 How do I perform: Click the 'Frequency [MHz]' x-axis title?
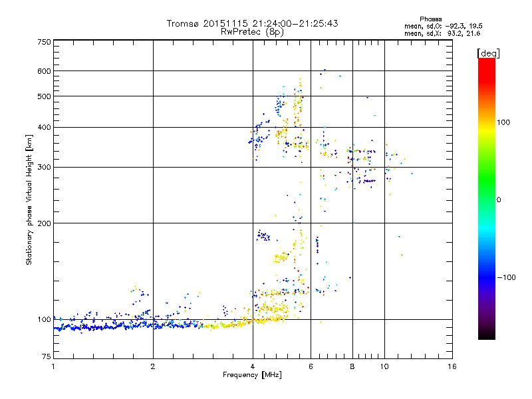click(x=252, y=375)
